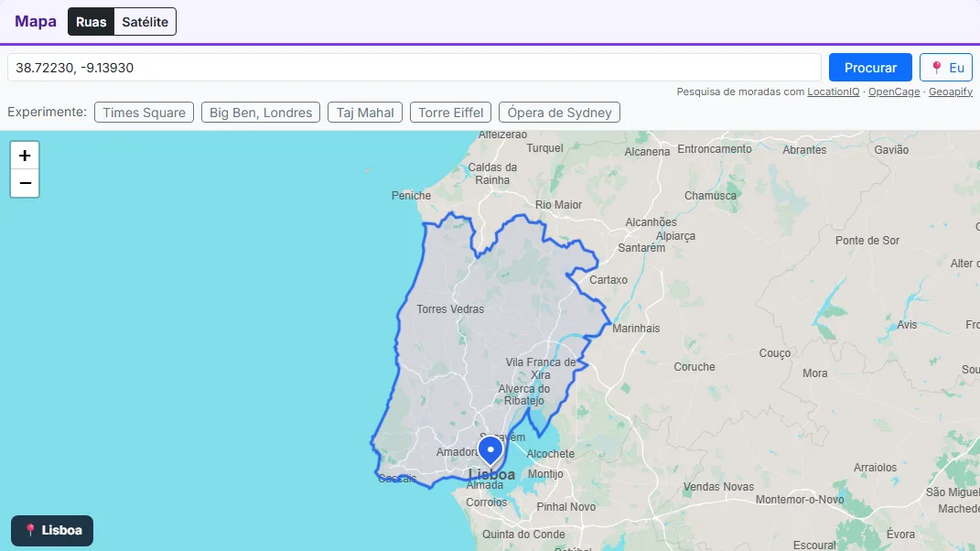Screen dimensions: 980x551
Task: Try the Ópera de Sydney suggestion
Action: pos(559,113)
